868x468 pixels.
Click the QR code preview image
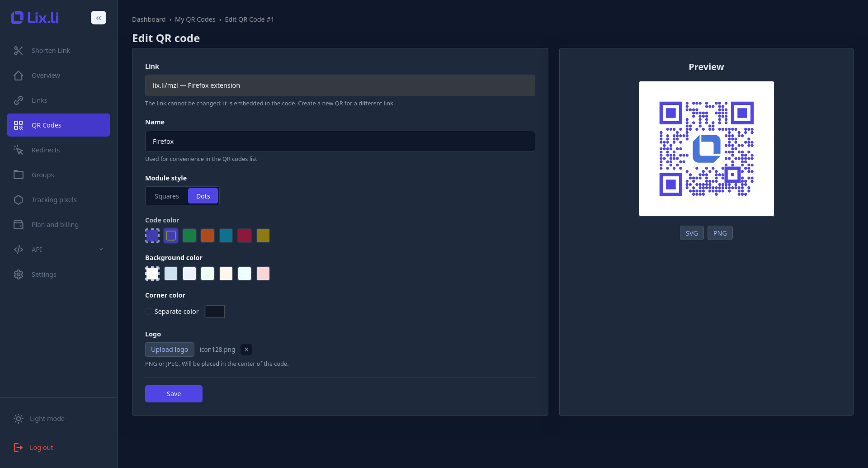706,149
